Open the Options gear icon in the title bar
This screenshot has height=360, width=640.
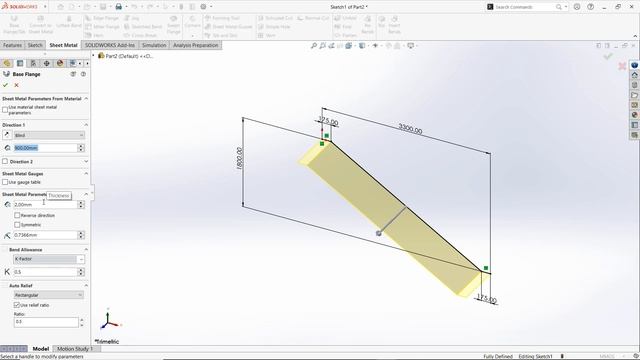[x=203, y=7]
